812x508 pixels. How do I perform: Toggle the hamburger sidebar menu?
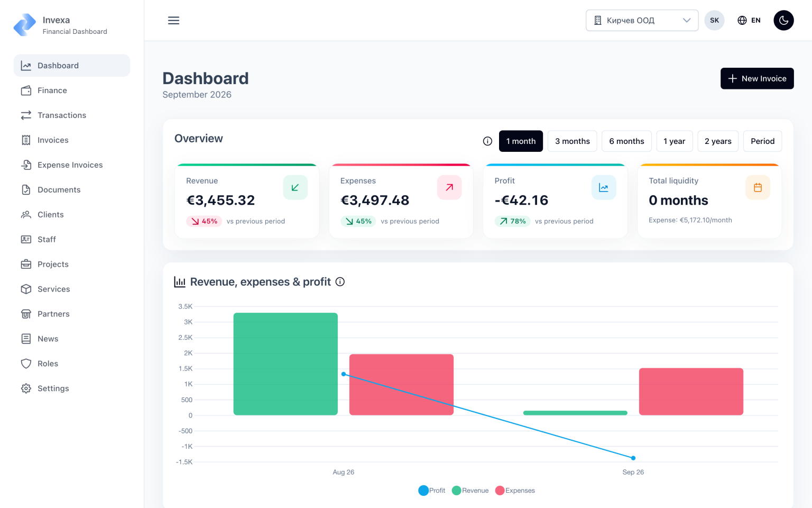pyautogui.click(x=173, y=21)
